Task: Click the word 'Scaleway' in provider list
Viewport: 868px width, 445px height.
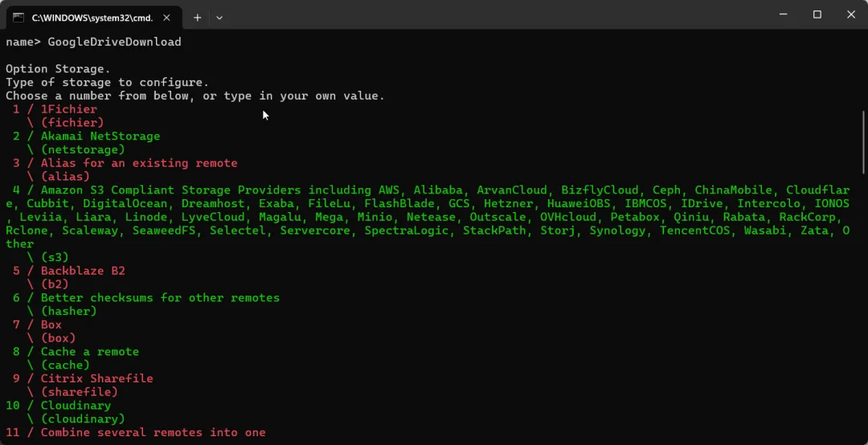Action: pos(90,231)
